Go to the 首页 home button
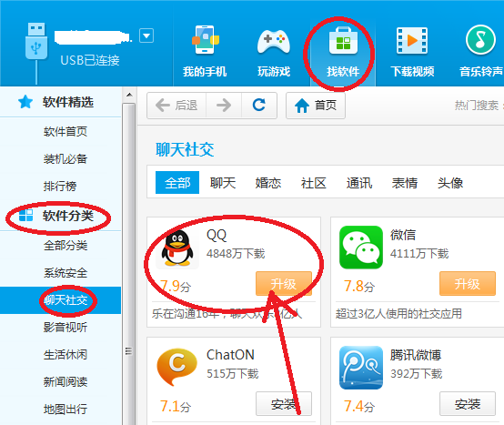This screenshot has height=425, width=504. tap(316, 106)
